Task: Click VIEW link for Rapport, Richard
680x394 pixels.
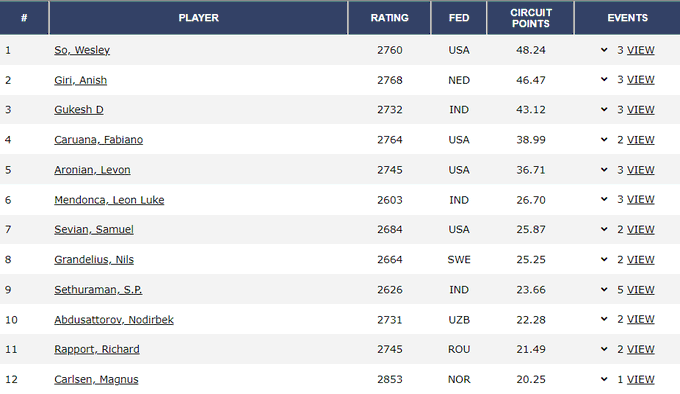Action: (x=641, y=349)
